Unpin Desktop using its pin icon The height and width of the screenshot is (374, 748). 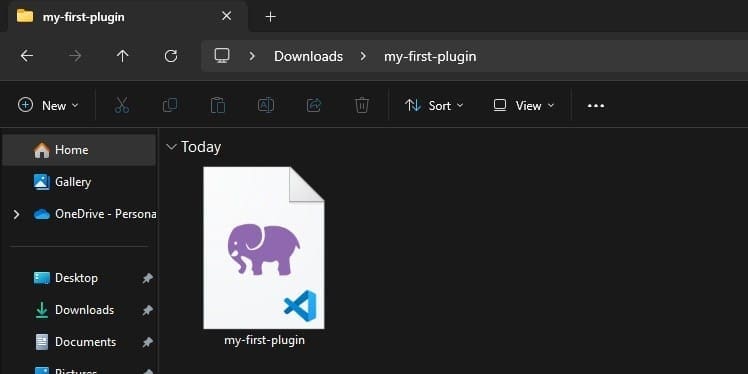pos(148,278)
